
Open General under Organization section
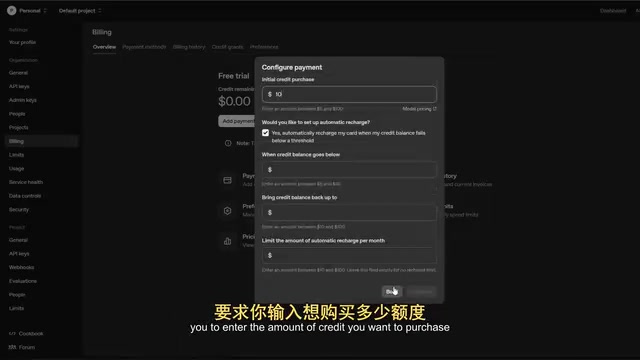pyautogui.click(x=18, y=73)
